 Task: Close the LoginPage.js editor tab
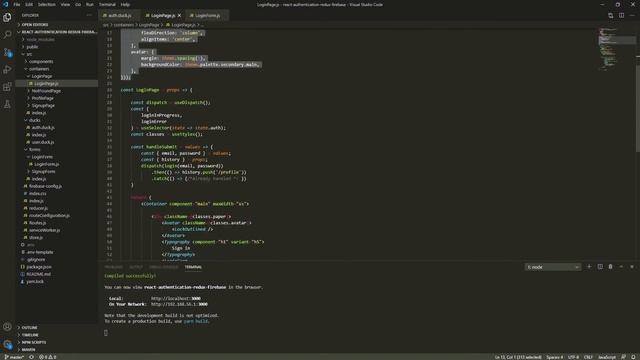tap(179, 16)
